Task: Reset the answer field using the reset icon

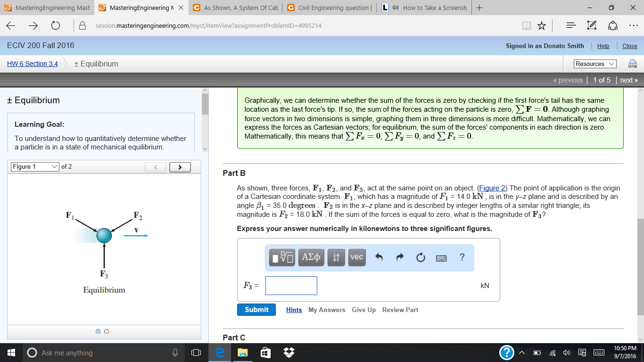Action: tap(420, 257)
